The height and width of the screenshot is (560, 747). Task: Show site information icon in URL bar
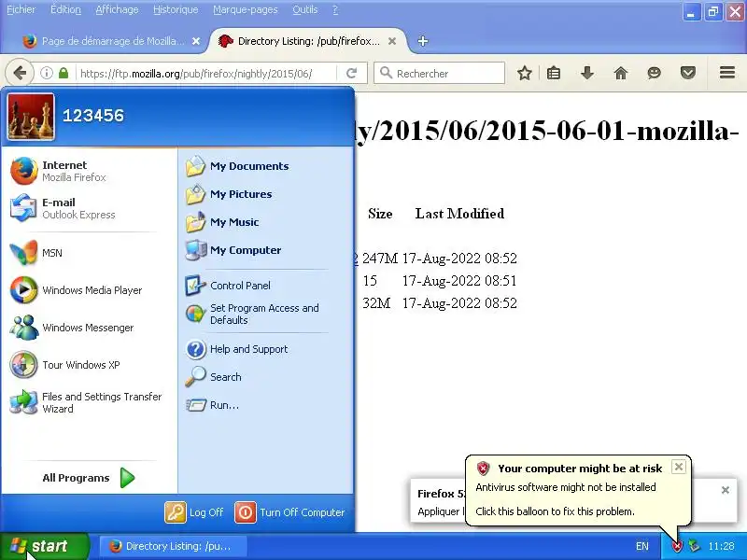(46, 74)
